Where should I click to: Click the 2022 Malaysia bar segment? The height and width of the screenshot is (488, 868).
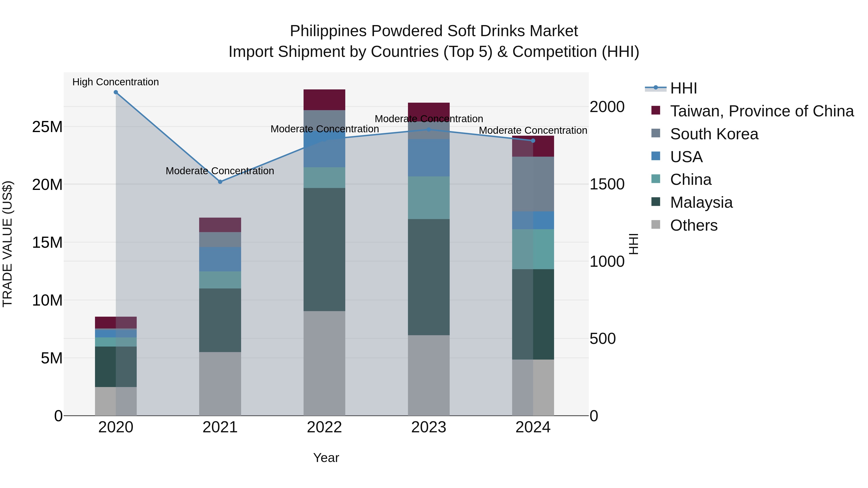tap(325, 250)
